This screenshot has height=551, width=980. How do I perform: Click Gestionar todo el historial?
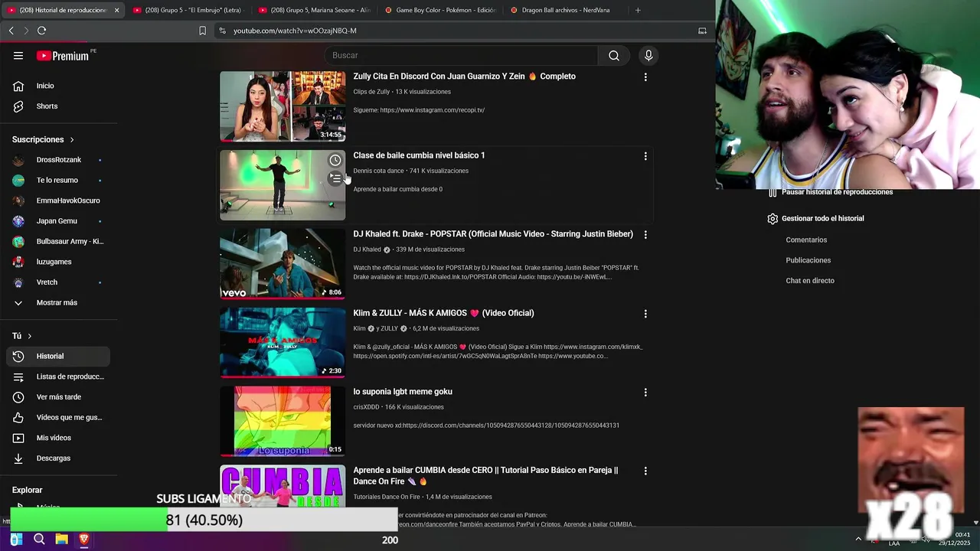coord(815,219)
